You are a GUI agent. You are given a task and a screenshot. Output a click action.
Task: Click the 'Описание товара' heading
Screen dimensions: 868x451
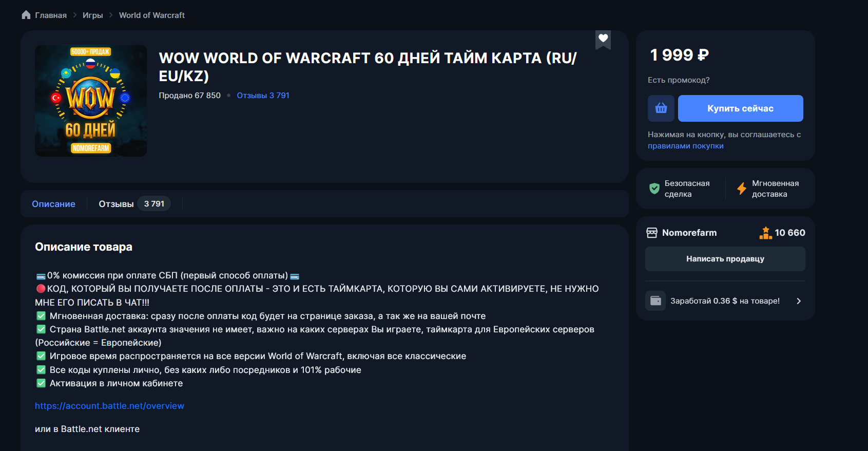click(x=84, y=247)
